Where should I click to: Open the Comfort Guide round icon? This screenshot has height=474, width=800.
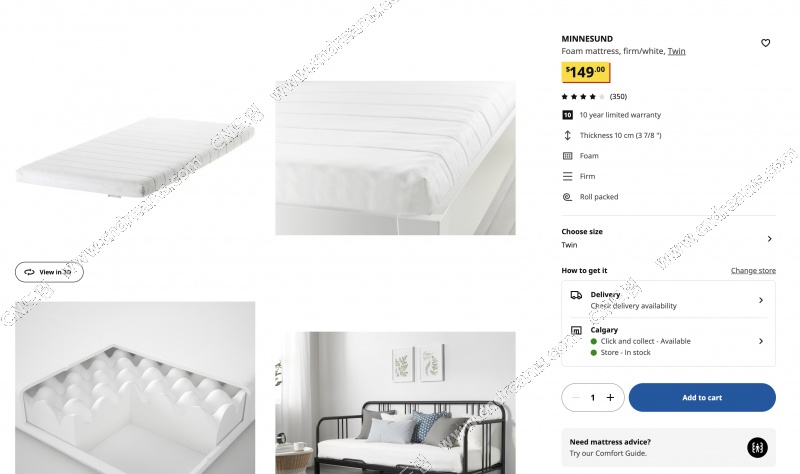click(x=757, y=447)
